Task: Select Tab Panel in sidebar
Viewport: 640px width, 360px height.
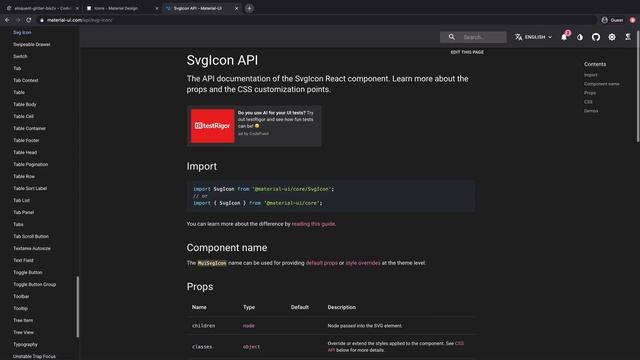Action: point(24,213)
